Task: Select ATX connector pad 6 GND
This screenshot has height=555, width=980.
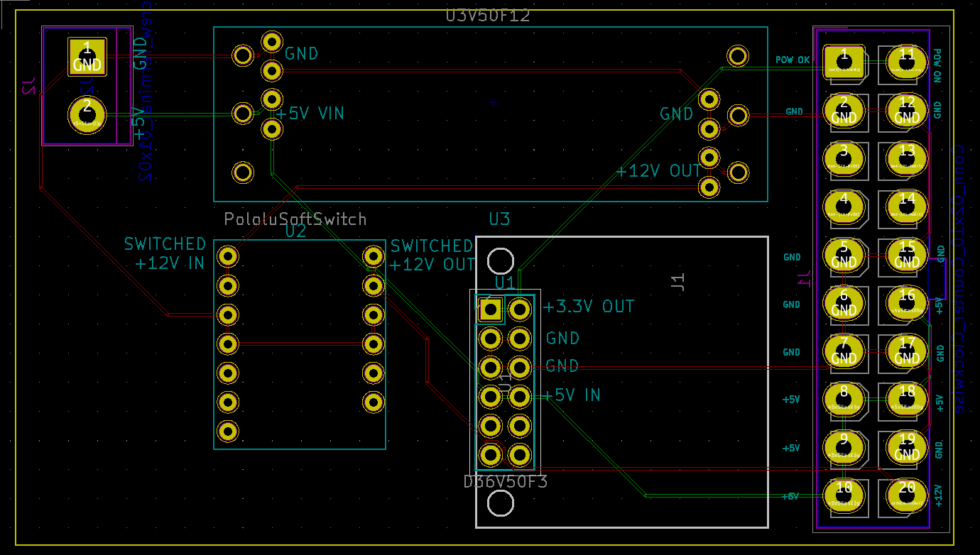Action: pos(844,302)
